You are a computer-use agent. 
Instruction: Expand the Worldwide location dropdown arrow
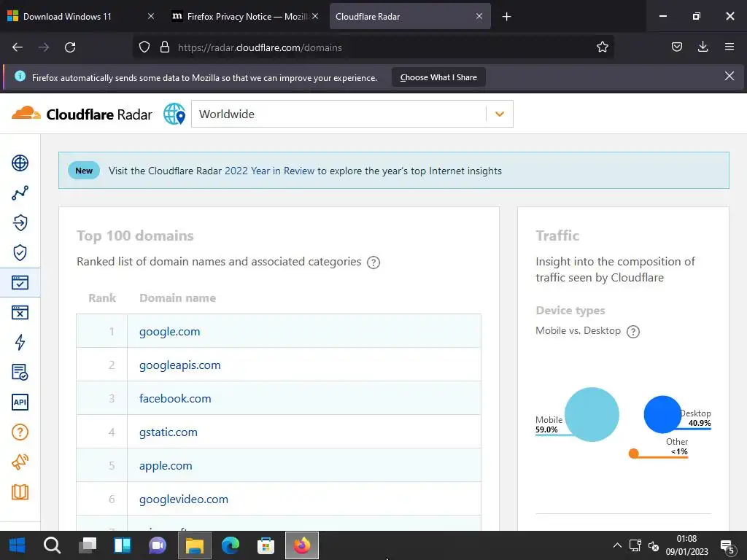[499, 114]
